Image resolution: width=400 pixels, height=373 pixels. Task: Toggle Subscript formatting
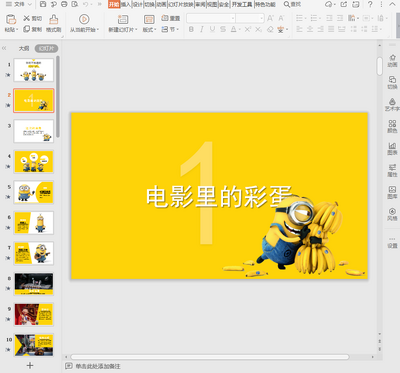258,29
